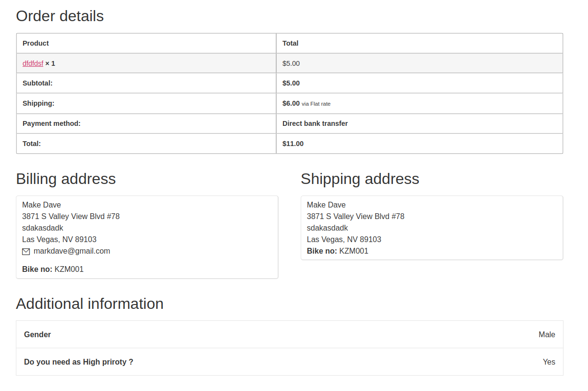Click the via Flat rate text
The image size is (588, 391).
(316, 104)
